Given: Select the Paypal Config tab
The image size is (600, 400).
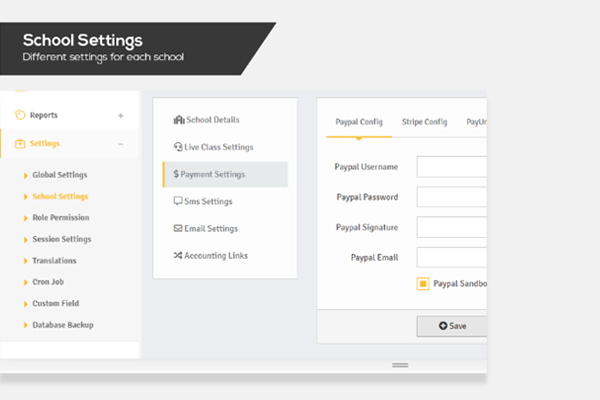Looking at the screenshot, I should pyautogui.click(x=359, y=121).
